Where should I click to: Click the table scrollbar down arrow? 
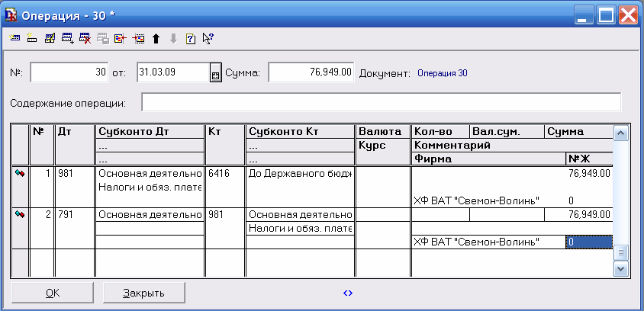pos(621,268)
